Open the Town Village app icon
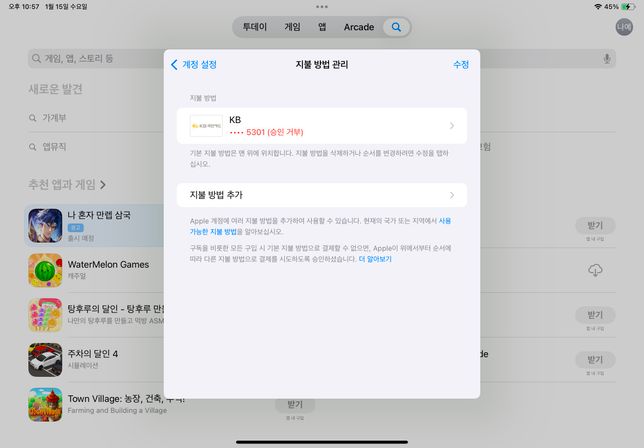This screenshot has width=644, height=448. (x=45, y=405)
